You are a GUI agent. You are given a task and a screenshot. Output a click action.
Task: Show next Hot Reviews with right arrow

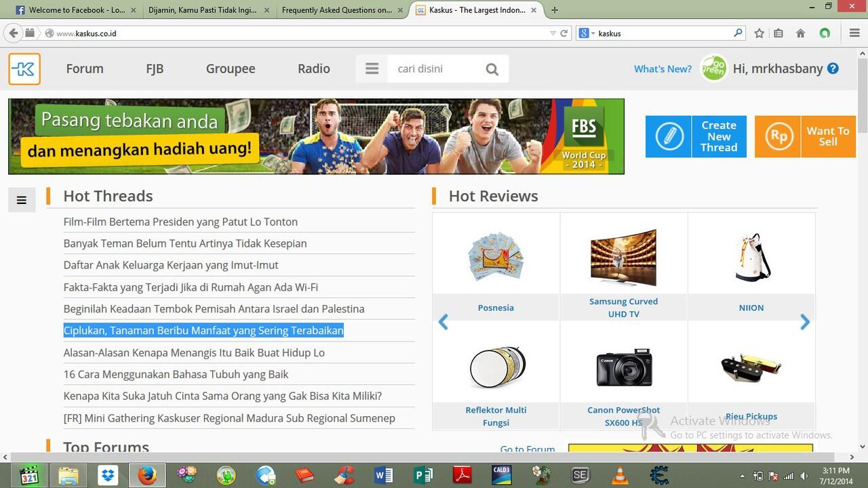click(805, 322)
